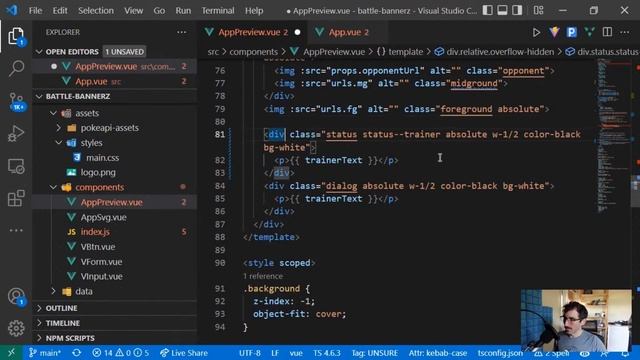Screen dimensions: 640x360
Task: Open the Explorer view in activity bar
Action: [16, 36]
